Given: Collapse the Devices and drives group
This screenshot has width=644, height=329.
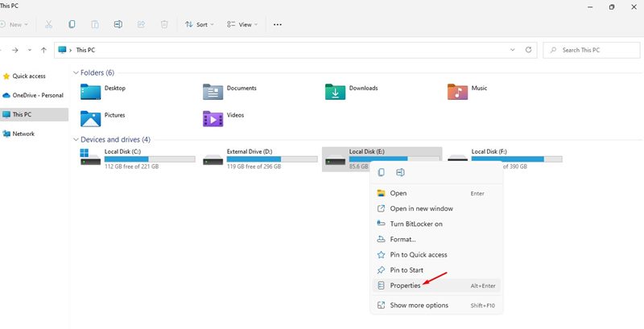Looking at the screenshot, I should [x=76, y=139].
